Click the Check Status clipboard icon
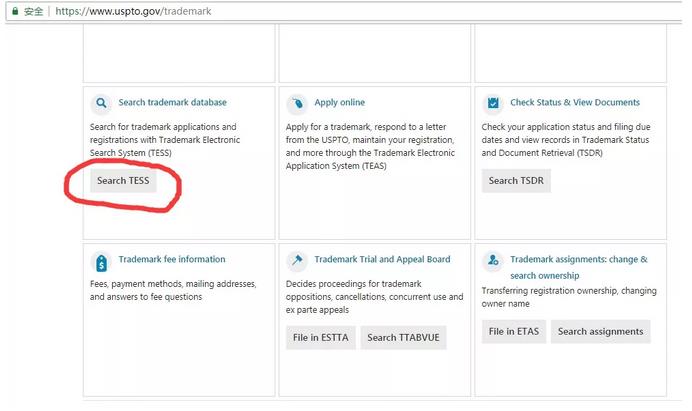Viewport: 692px width, 411px height. (492, 103)
